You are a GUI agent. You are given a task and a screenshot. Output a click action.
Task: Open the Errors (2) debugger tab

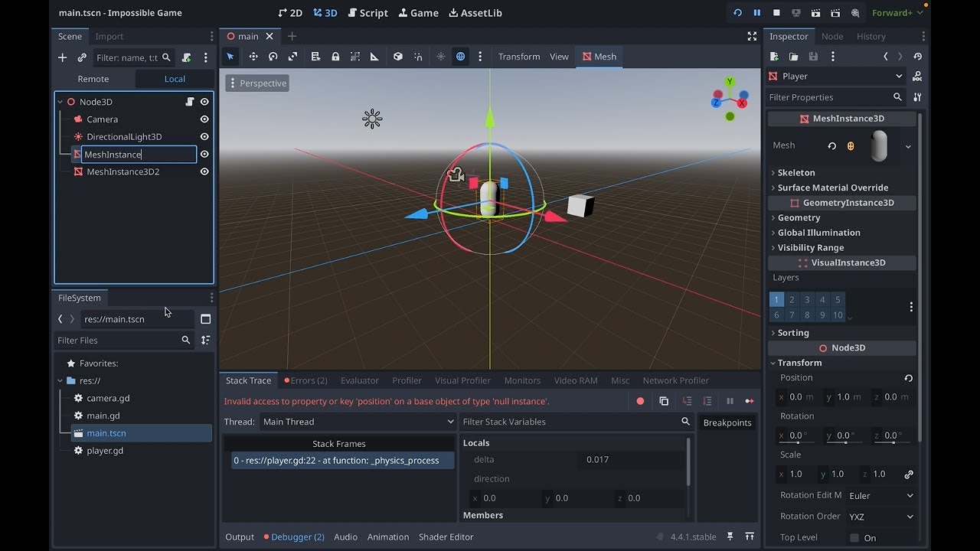[x=305, y=380]
